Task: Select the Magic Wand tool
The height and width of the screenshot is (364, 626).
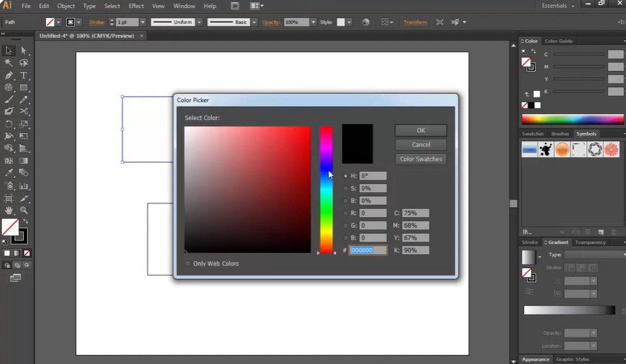Action: click(9, 62)
